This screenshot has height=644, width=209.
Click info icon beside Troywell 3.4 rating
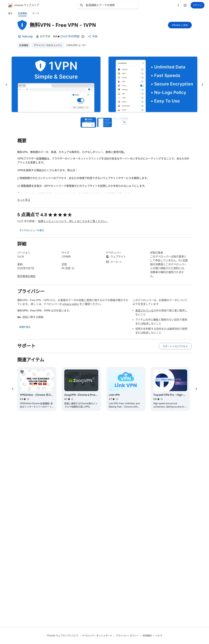[x=161, y=399]
